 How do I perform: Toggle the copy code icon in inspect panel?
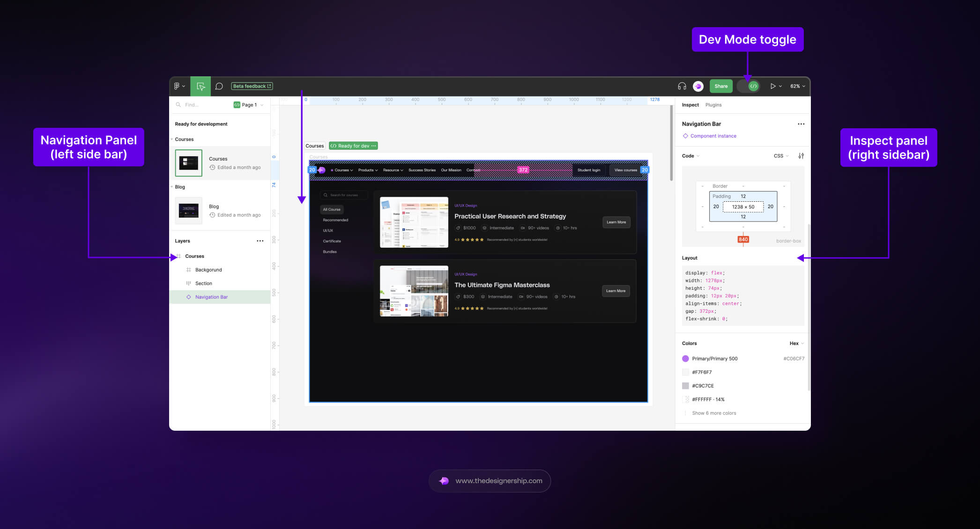(801, 156)
